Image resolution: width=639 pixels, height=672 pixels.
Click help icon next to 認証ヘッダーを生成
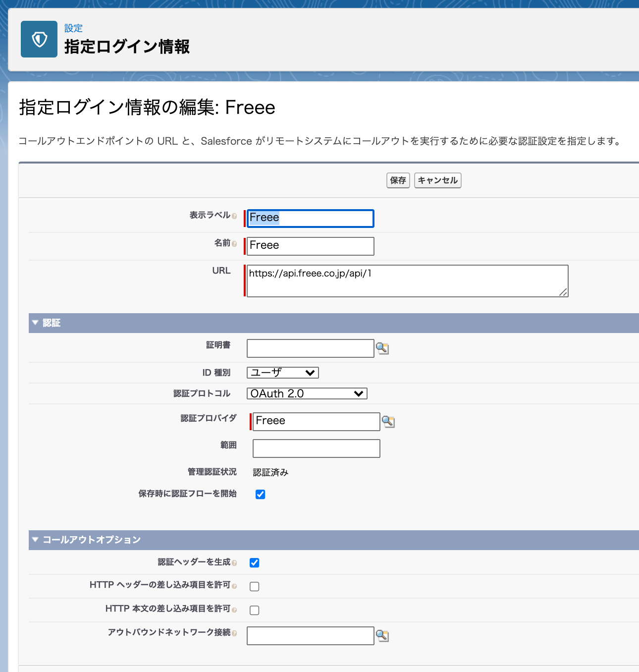[234, 563]
